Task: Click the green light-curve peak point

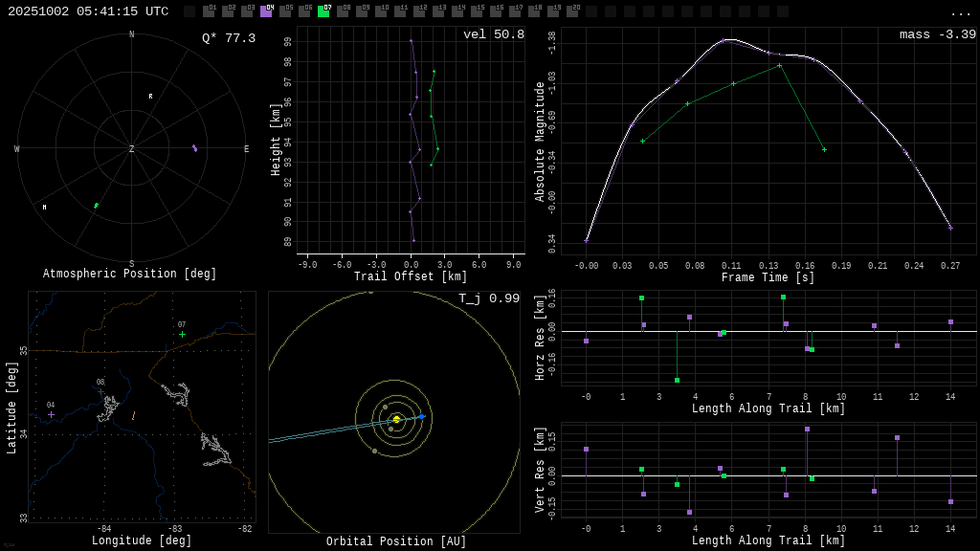Action: 779,65
